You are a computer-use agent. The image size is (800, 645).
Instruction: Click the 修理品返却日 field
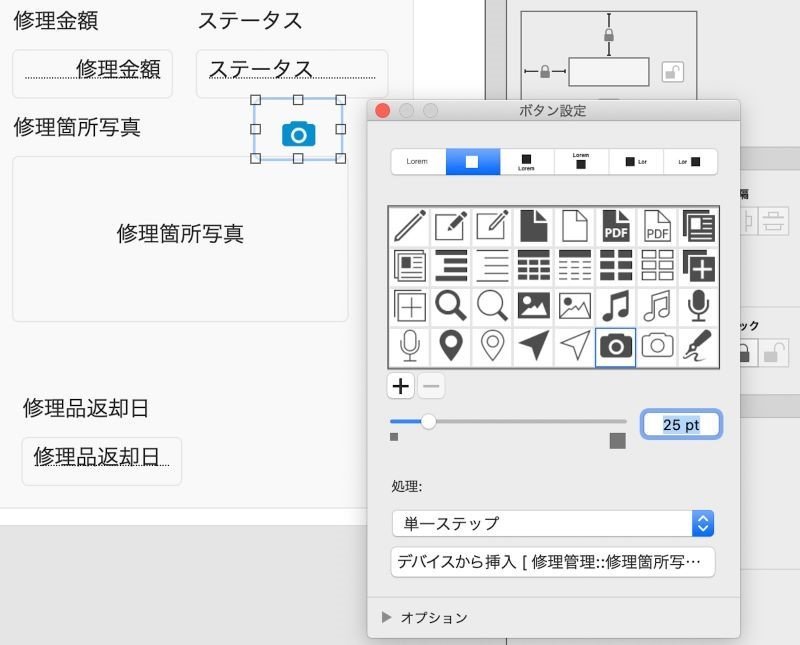coord(102,461)
